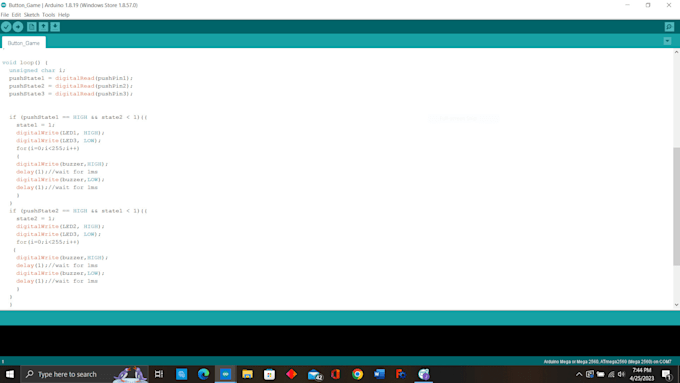Click the board info text in status bar

[607, 361]
